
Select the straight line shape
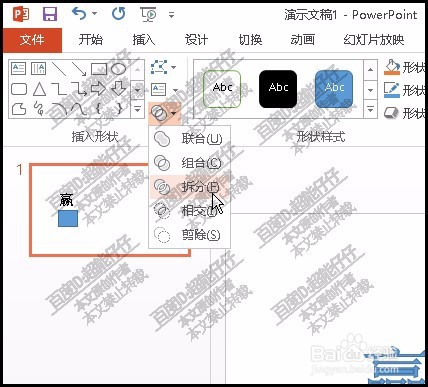point(59,69)
